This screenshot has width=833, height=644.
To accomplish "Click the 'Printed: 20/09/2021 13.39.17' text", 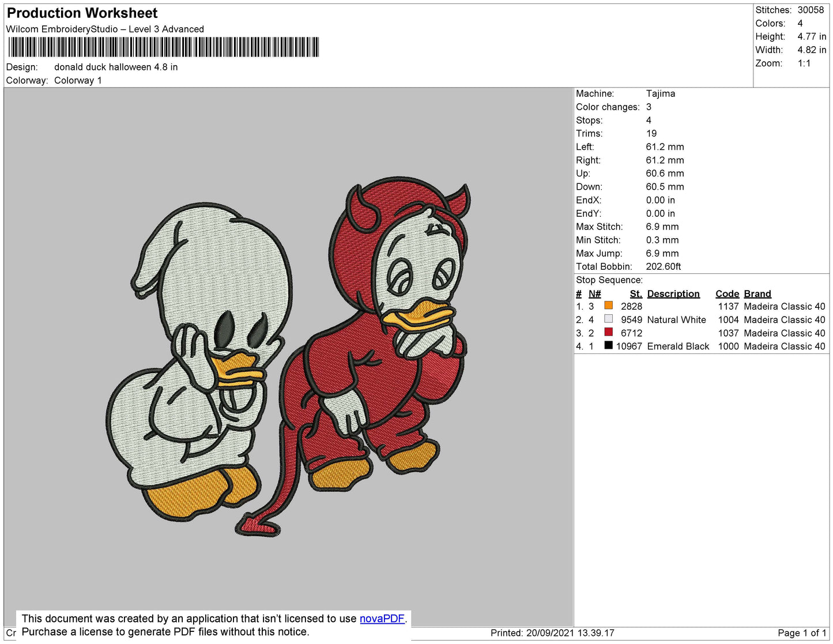I will (552, 633).
